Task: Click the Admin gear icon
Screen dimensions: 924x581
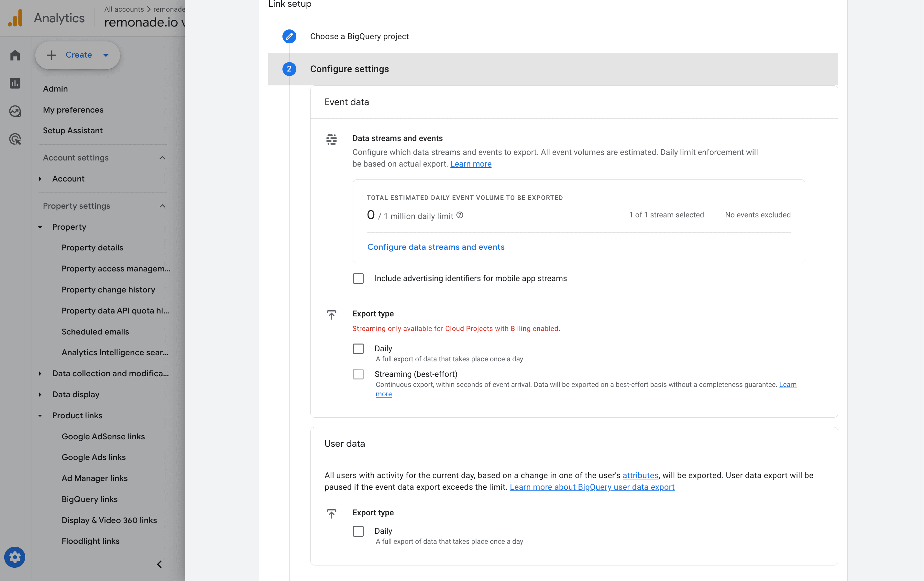Action: (15, 557)
